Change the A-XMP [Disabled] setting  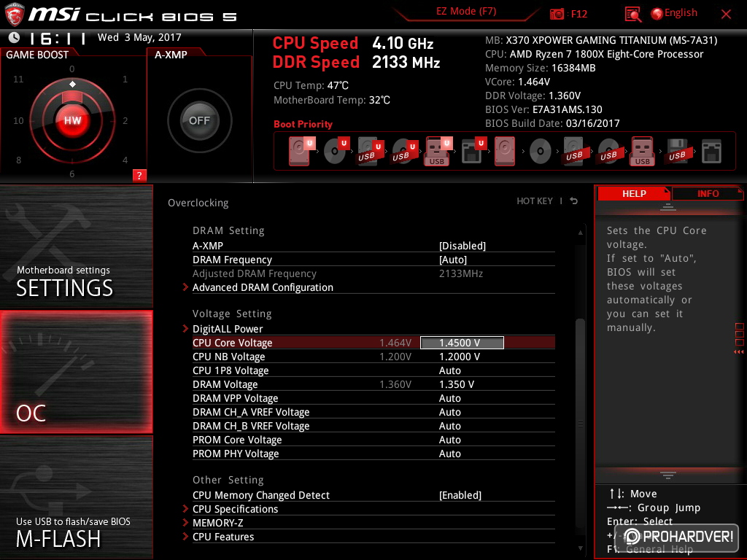pos(462,246)
